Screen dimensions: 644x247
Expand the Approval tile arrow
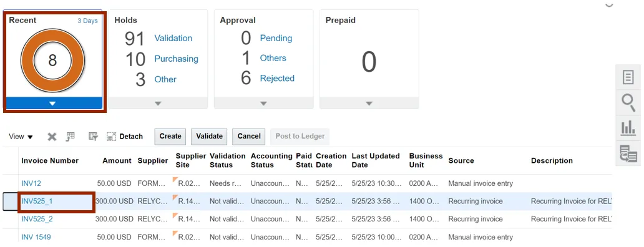(264, 104)
